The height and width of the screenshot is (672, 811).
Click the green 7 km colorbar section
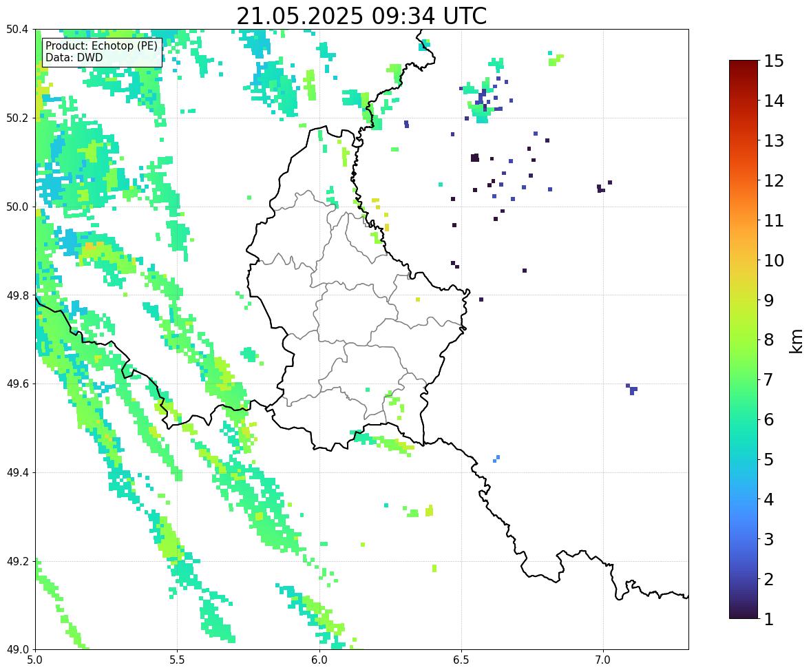(x=744, y=379)
